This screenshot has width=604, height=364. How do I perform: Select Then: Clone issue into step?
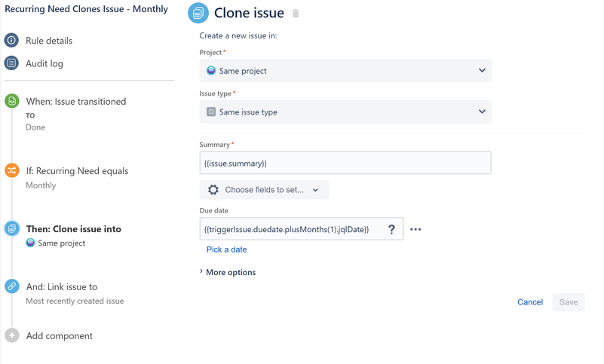[74, 229]
